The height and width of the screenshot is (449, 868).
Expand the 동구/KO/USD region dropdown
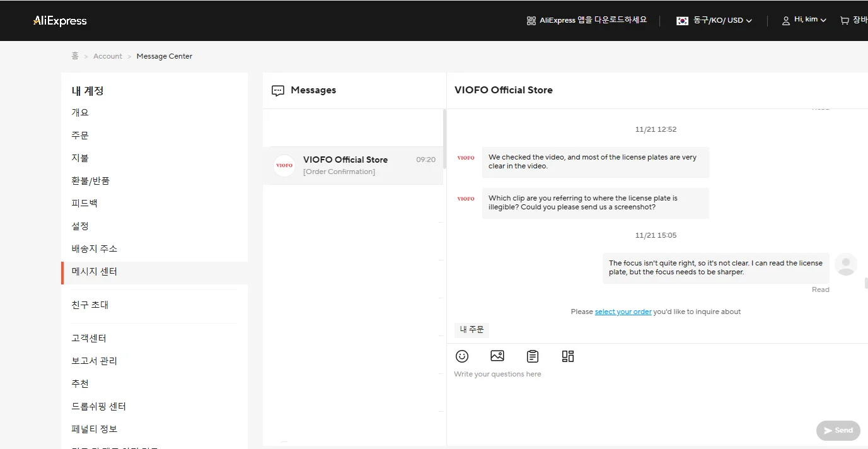pos(722,20)
